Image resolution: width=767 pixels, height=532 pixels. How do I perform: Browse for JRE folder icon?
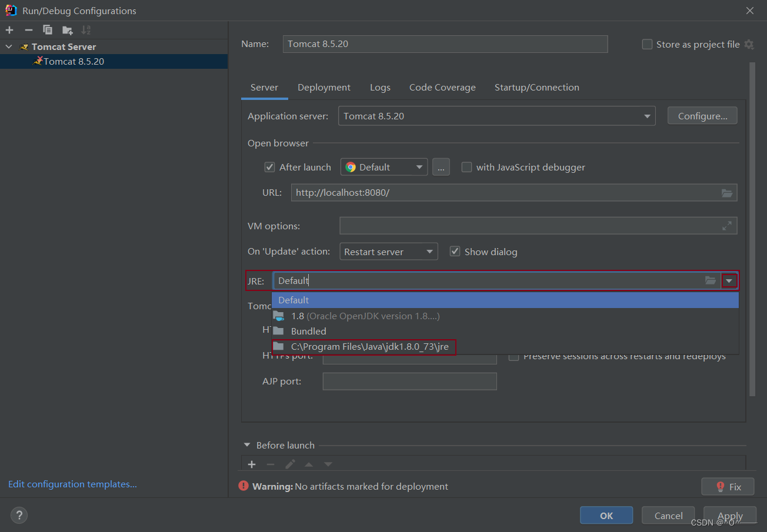pos(711,280)
